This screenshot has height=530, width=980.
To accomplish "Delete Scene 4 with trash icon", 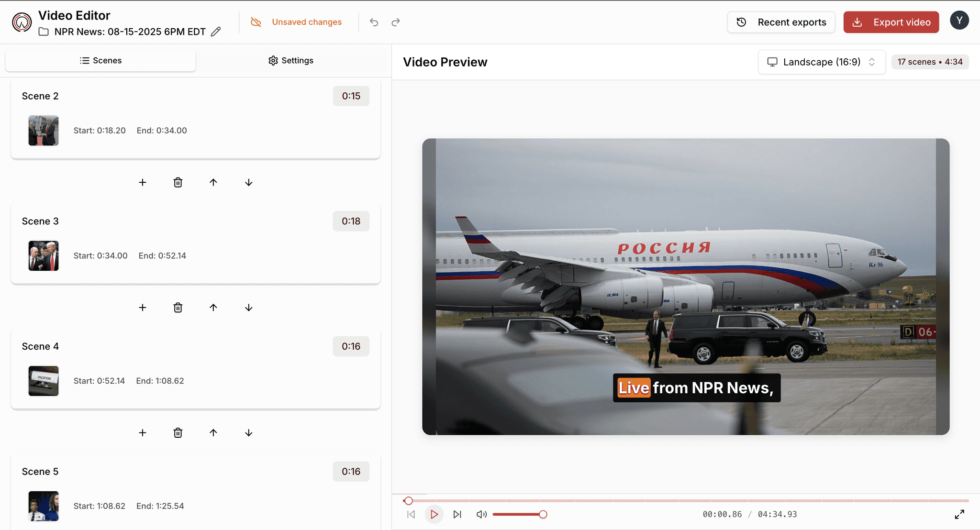I will [x=178, y=433].
